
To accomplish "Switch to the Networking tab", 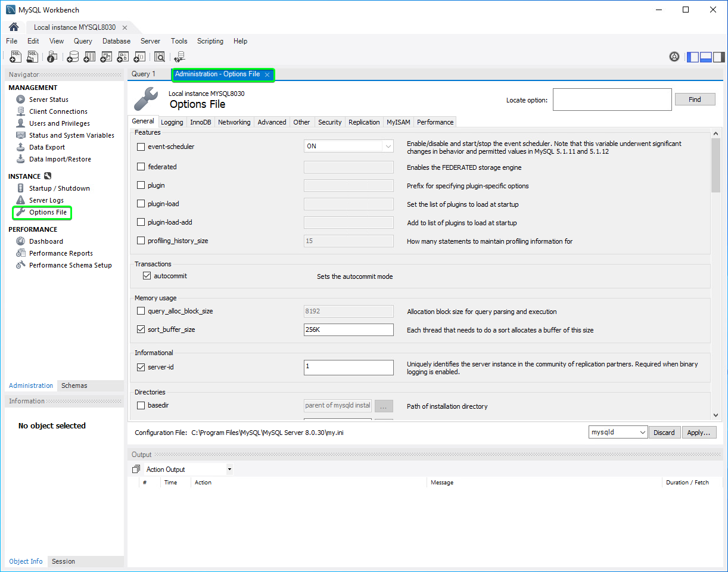I will click(234, 122).
